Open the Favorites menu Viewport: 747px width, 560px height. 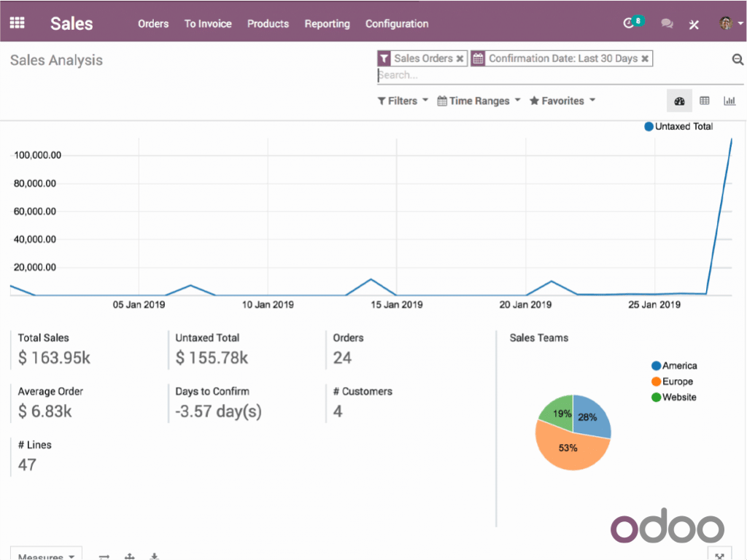(561, 101)
